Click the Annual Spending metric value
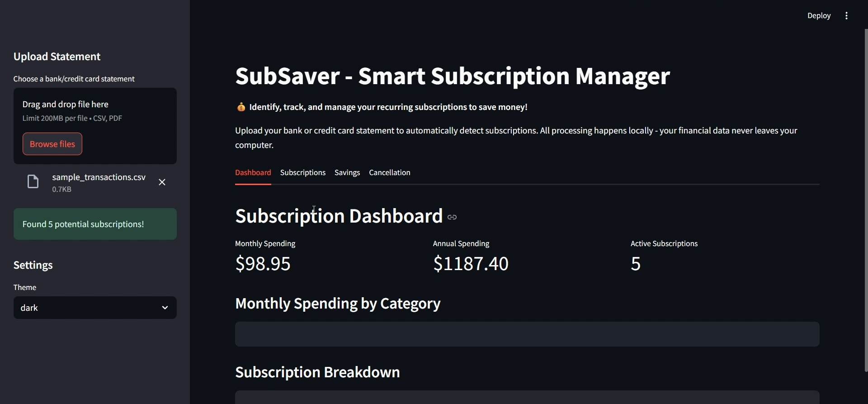868x404 pixels. pos(470,264)
